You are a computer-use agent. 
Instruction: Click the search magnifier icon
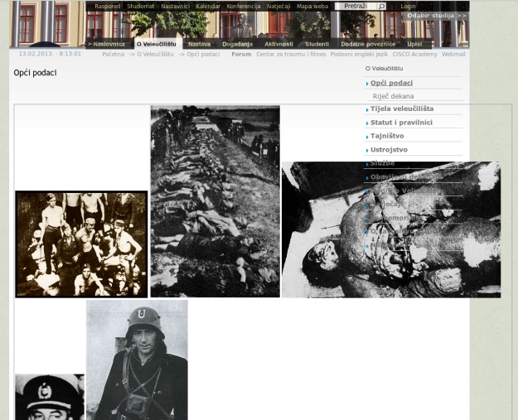coord(381,7)
